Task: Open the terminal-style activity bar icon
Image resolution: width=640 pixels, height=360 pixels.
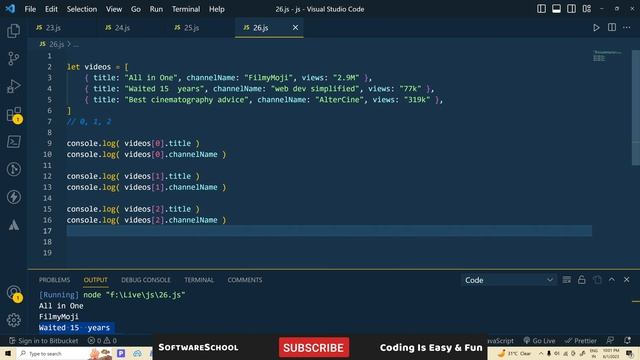Action: tap(13, 142)
